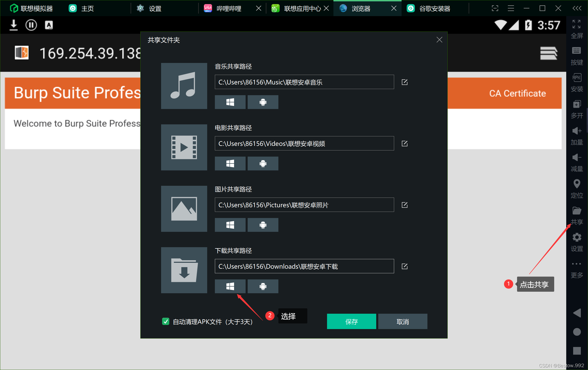Close the 浏览器 tab
This screenshot has height=370, width=588.
pyautogui.click(x=394, y=8)
